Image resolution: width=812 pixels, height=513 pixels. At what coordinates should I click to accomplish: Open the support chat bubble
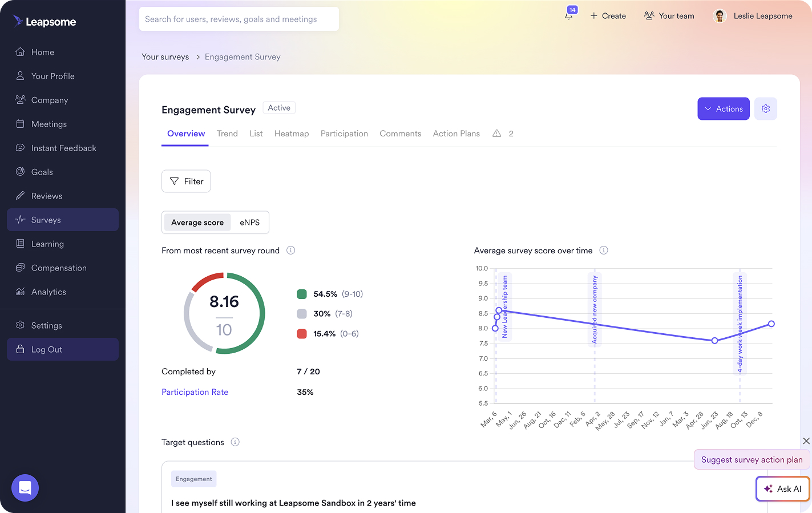(x=25, y=488)
